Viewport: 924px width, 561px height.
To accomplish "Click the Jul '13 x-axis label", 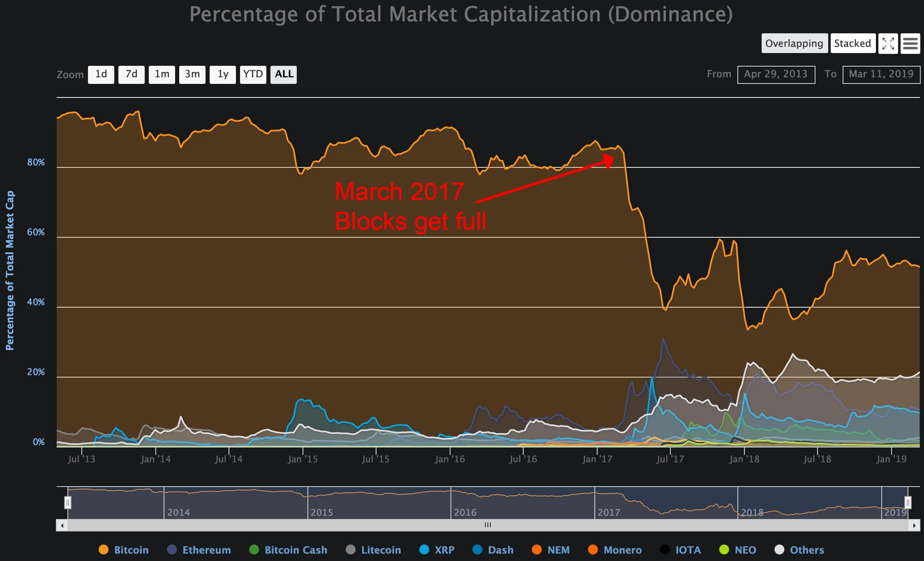I will pos(81,459).
